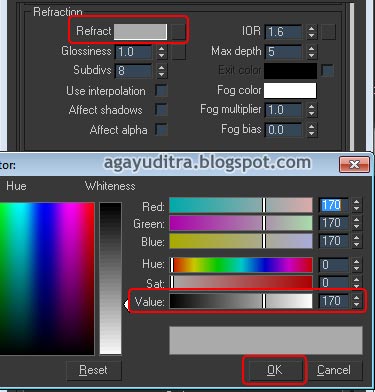The width and height of the screenshot is (375, 392).
Task: Click the Value field showing 170
Action: (x=334, y=301)
